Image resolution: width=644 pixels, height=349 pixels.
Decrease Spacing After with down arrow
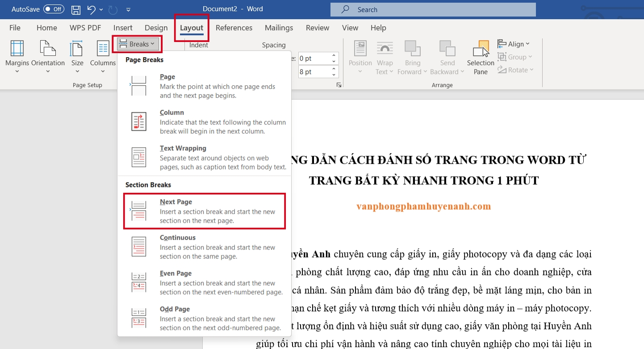pyautogui.click(x=334, y=75)
